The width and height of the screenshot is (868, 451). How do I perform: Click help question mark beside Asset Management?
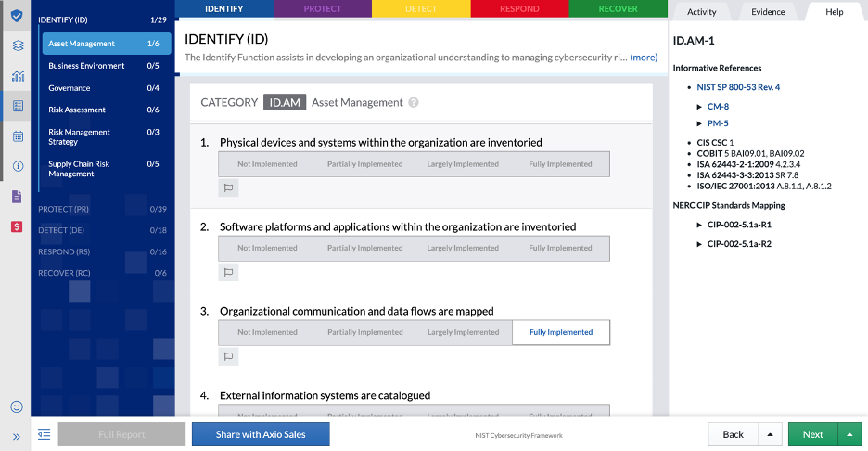coord(414,102)
